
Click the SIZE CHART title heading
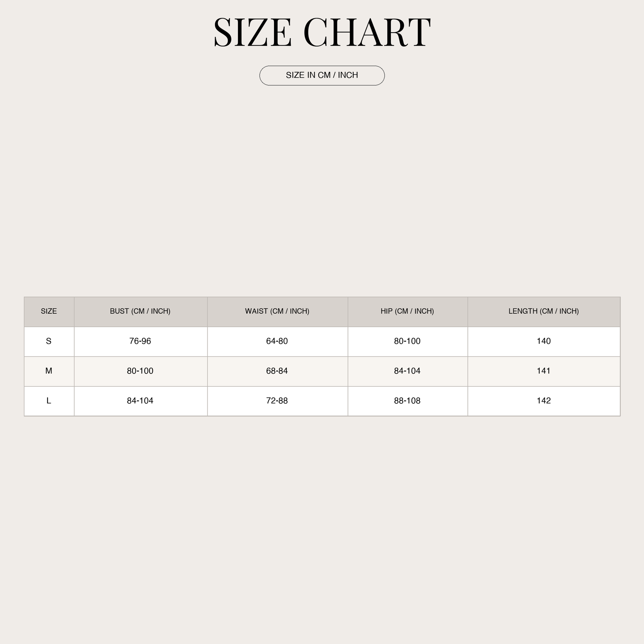tap(322, 32)
